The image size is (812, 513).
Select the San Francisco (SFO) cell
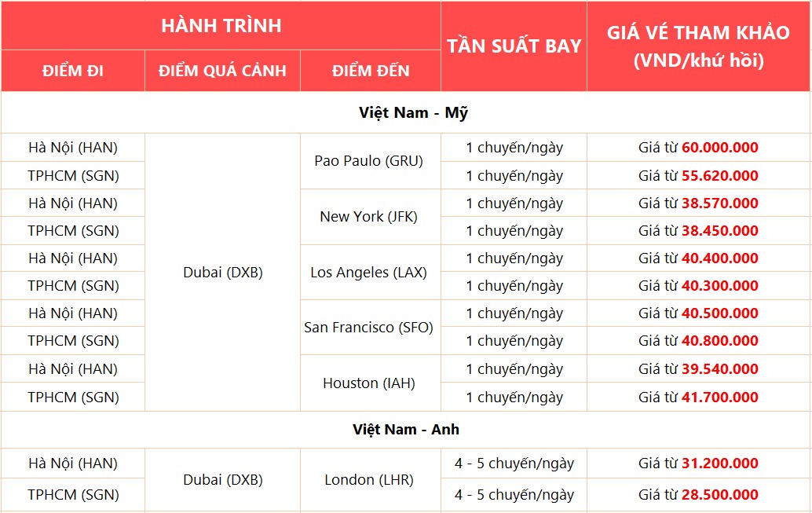pos(370,328)
